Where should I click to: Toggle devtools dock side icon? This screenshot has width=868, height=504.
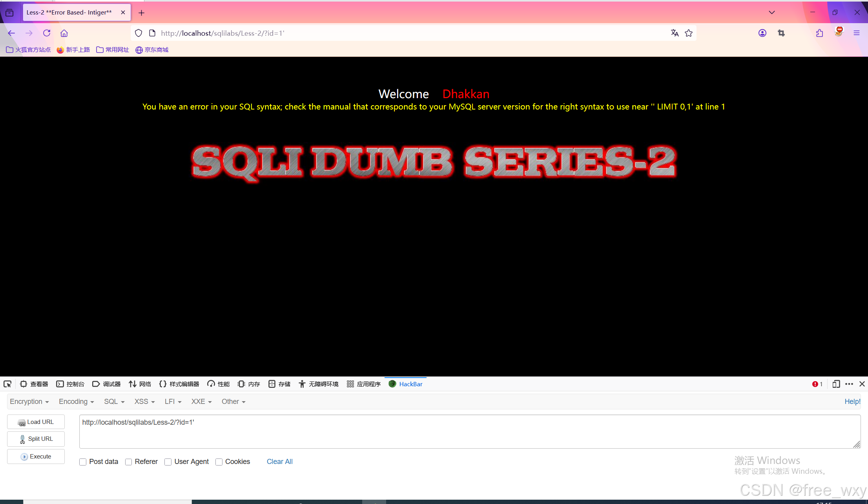[836, 384]
